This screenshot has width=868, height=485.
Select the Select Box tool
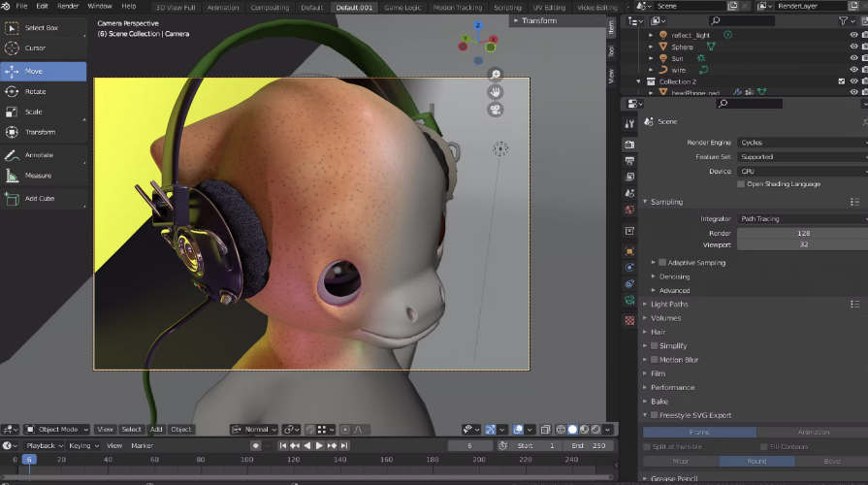coord(44,28)
